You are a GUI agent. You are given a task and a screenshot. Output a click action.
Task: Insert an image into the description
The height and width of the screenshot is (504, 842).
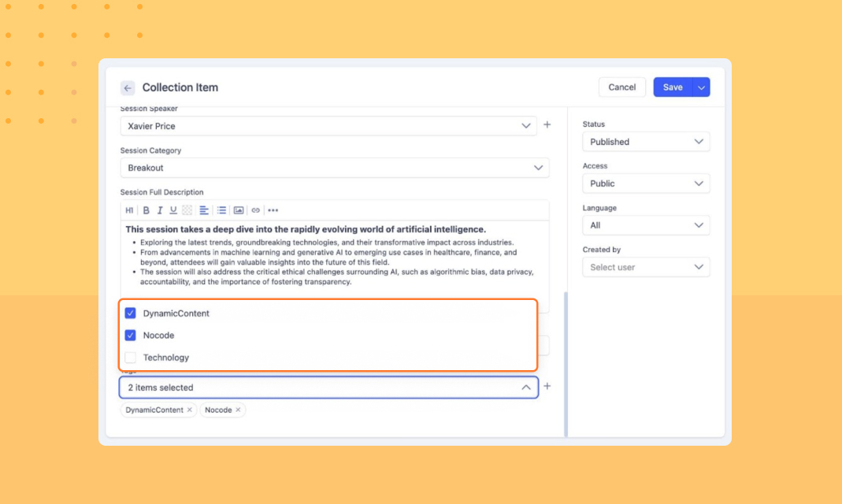[x=239, y=210]
